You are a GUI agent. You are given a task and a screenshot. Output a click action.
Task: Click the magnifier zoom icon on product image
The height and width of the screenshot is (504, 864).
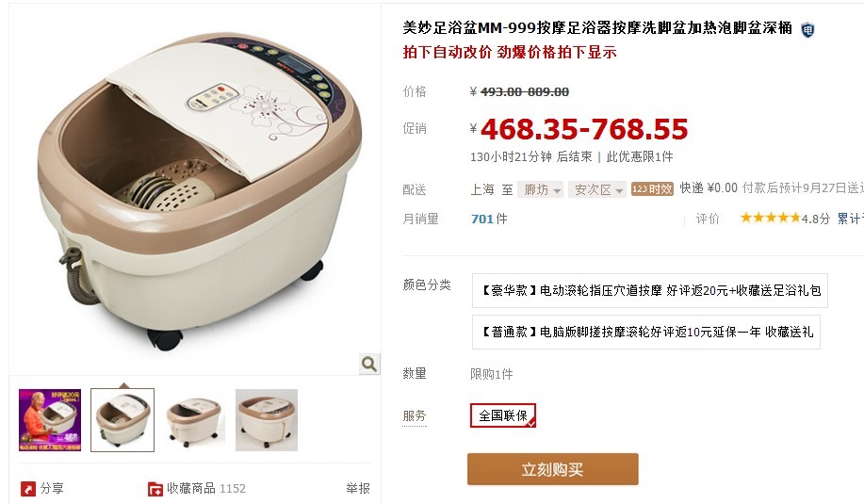coord(369,364)
